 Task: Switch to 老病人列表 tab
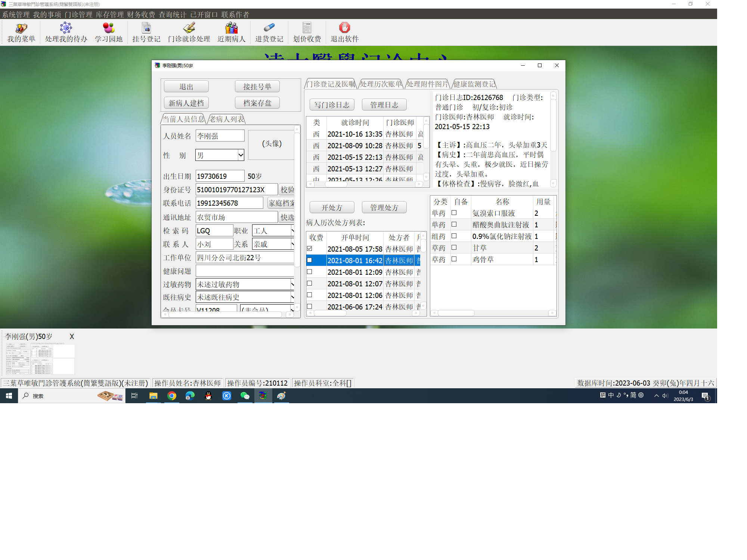227,119
